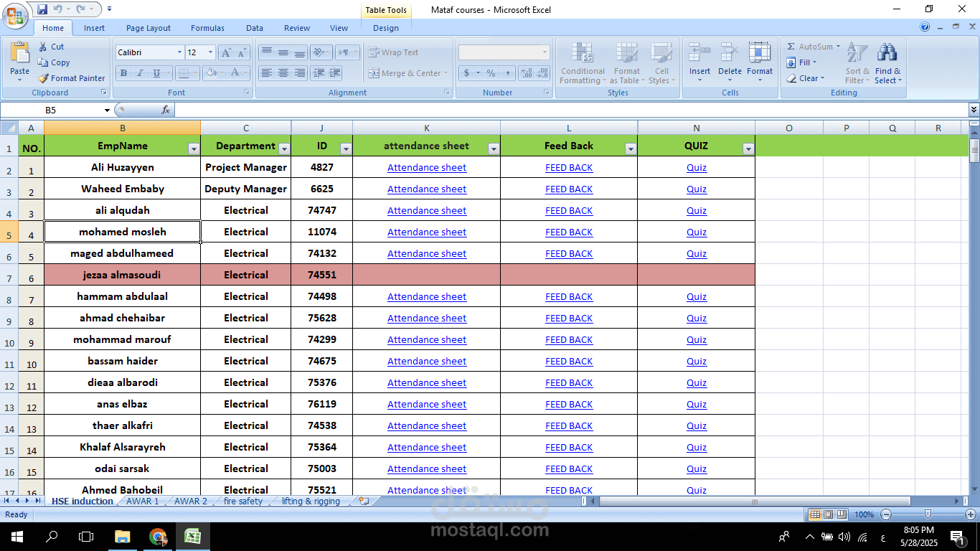Increase the cell indent

(334, 73)
